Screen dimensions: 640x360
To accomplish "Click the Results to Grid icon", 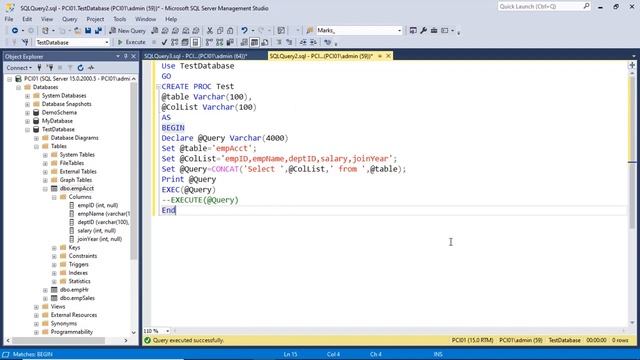I will coord(254,42).
